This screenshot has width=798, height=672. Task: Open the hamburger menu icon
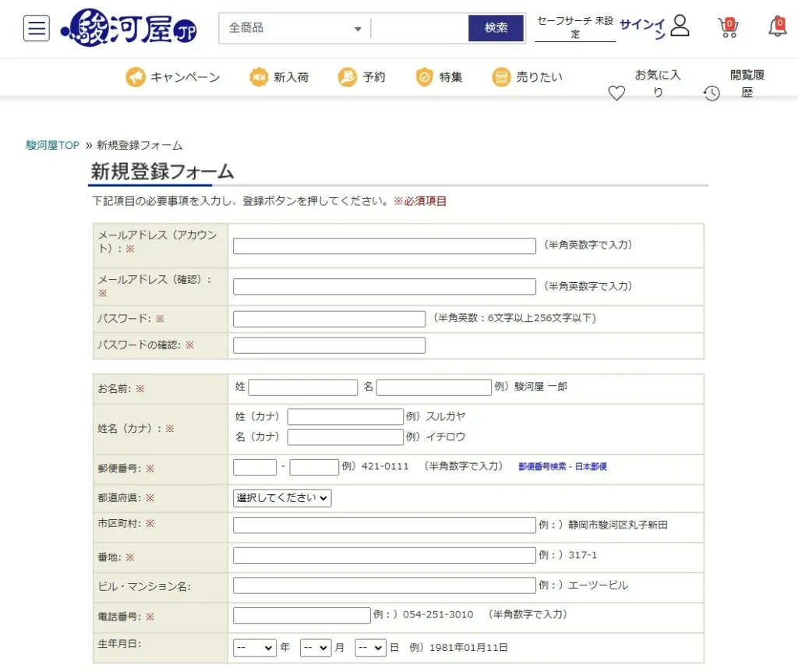click(x=36, y=29)
